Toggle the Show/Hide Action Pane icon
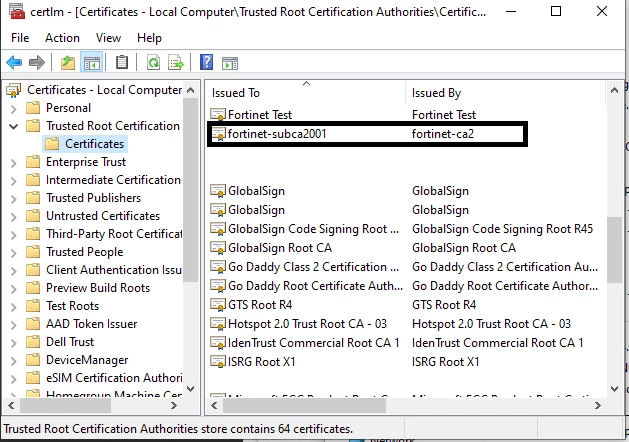The width and height of the screenshot is (629, 442). [x=230, y=63]
